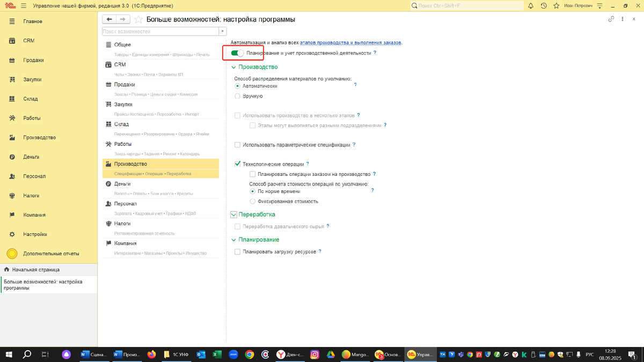Screen dimensions: 644x362
Task: Open the hamburger functions menu in title bar
Action: (x=24, y=6)
